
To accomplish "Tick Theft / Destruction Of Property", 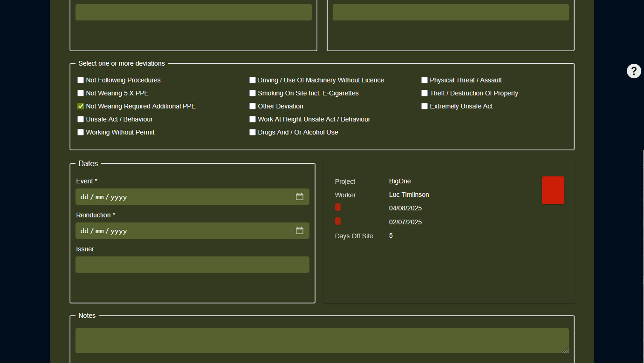I will [x=425, y=93].
